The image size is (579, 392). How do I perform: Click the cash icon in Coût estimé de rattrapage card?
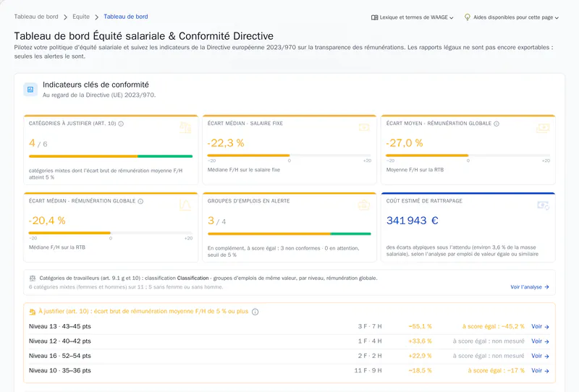544,205
